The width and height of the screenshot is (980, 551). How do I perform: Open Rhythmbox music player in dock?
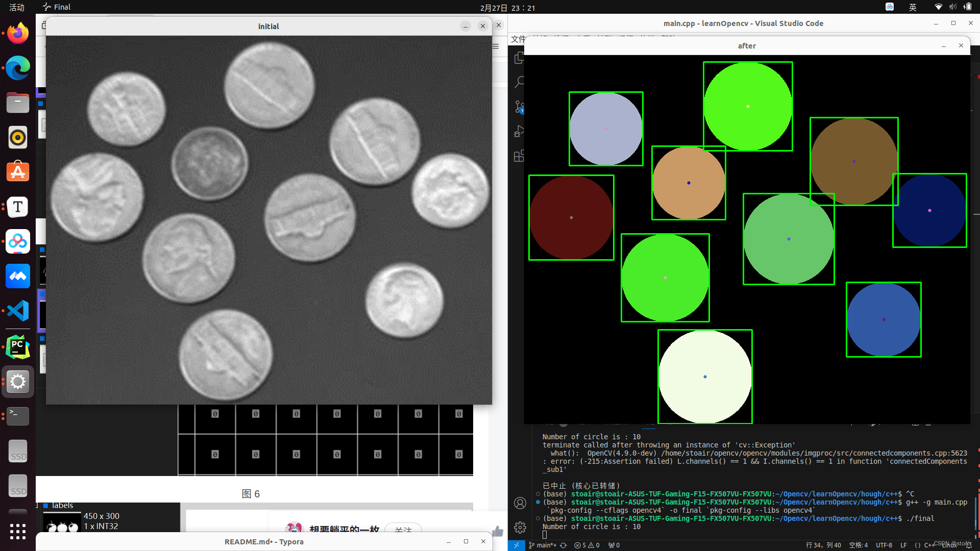[x=18, y=138]
